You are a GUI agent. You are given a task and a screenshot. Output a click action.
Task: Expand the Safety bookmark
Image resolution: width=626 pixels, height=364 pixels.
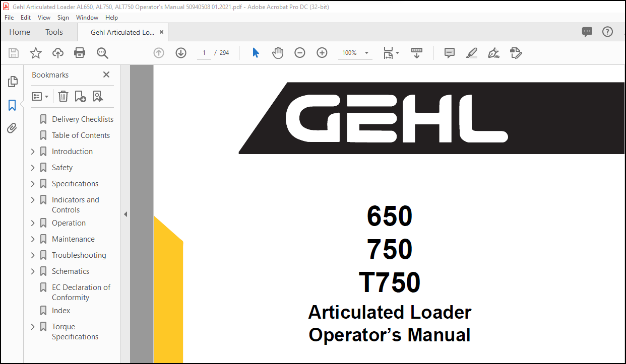pyautogui.click(x=33, y=168)
